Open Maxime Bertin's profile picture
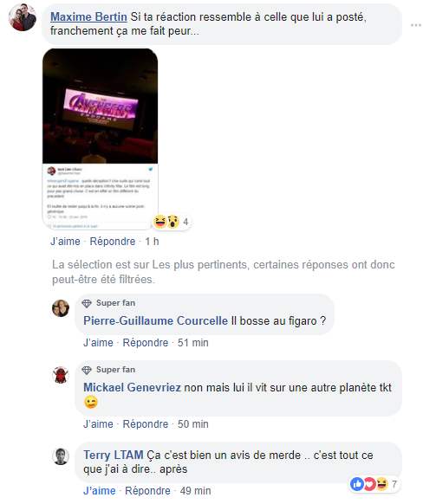Screen dimensions: 423x504 click(23, 17)
